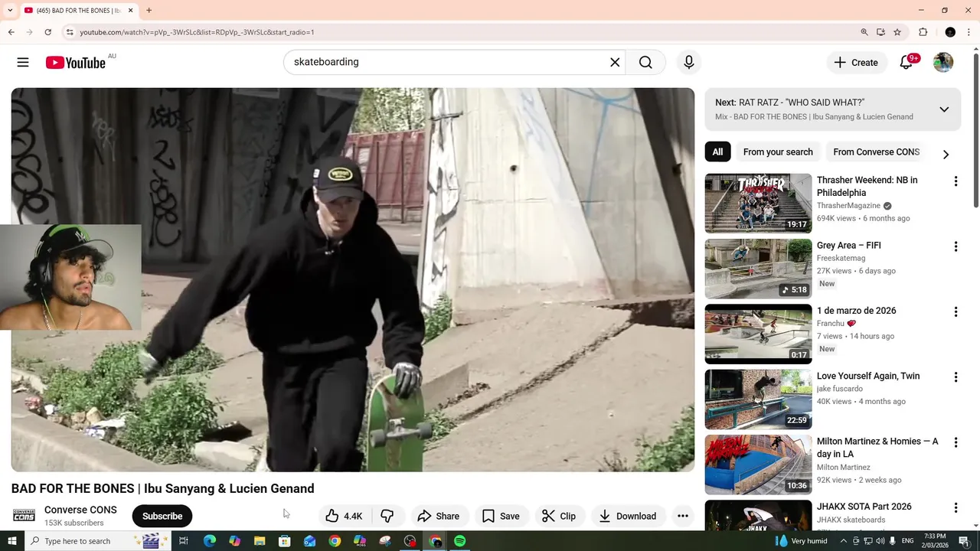The image size is (980, 551).
Task: Open the tab search dropdown arrow
Action: click(10, 11)
